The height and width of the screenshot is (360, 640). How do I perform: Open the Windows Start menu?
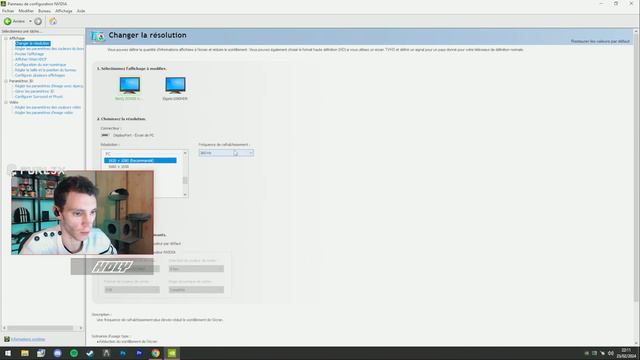point(8,353)
